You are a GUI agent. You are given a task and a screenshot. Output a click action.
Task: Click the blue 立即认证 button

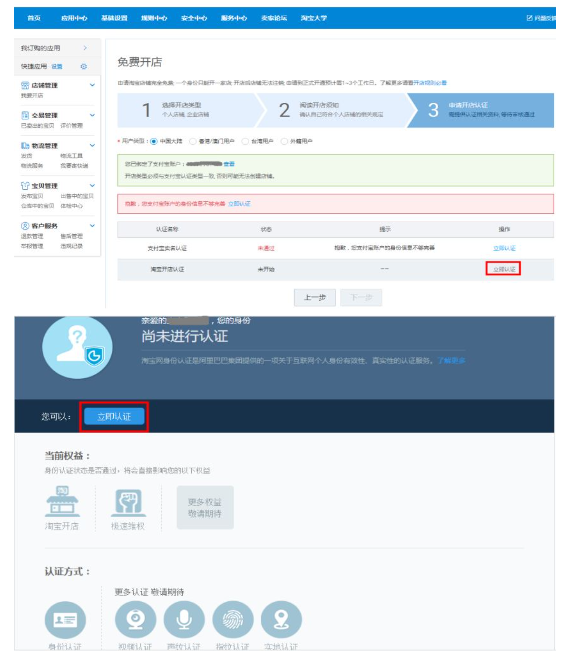(x=114, y=417)
